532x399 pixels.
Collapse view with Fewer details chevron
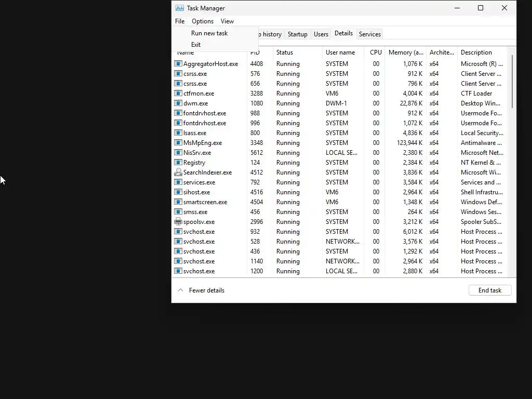pyautogui.click(x=180, y=290)
